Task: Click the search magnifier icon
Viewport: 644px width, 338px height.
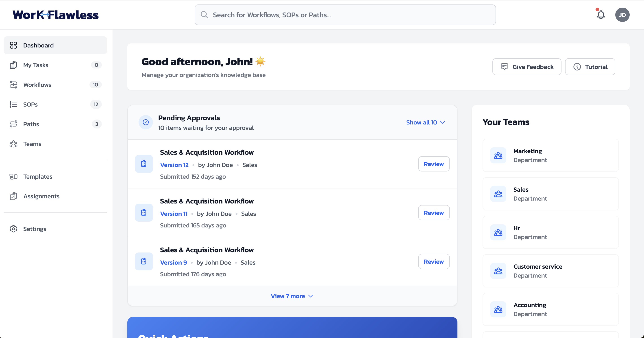Action: [x=204, y=15]
